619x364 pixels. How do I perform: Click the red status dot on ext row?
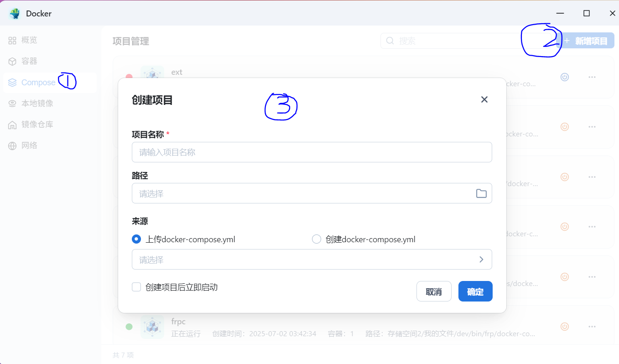click(129, 77)
